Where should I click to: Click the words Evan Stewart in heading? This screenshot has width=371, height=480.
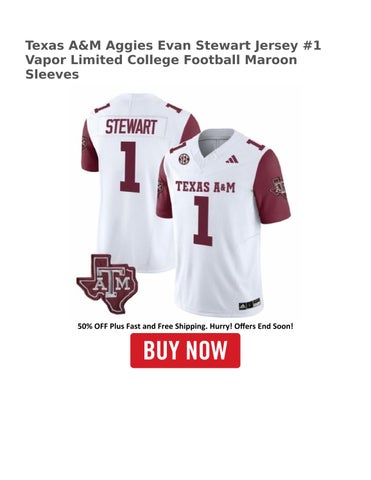pyautogui.click(x=205, y=45)
